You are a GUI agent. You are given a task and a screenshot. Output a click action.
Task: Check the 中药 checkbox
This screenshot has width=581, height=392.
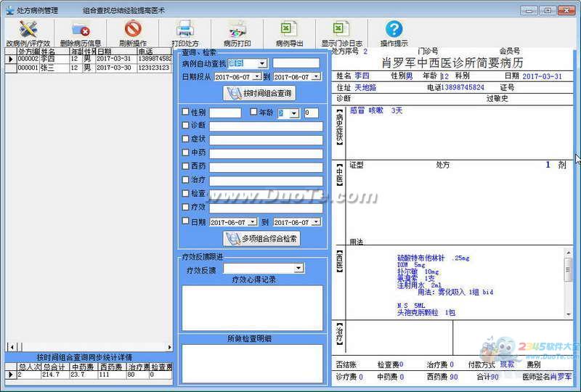coord(186,152)
